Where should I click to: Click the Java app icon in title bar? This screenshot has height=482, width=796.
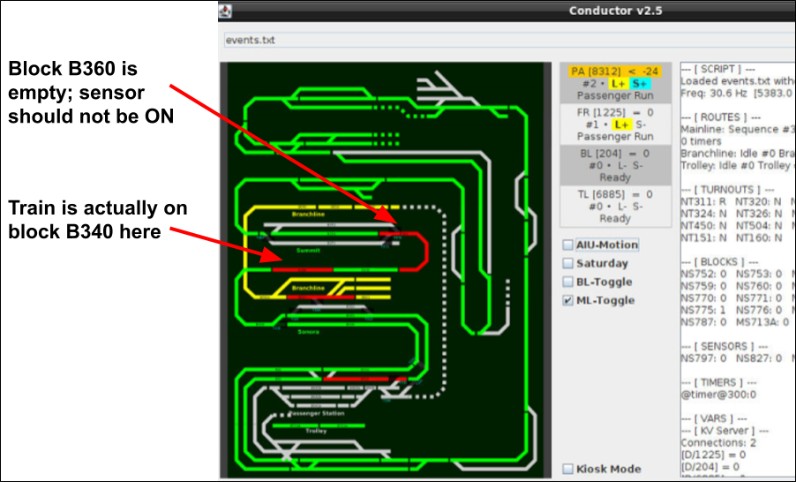tap(226, 11)
